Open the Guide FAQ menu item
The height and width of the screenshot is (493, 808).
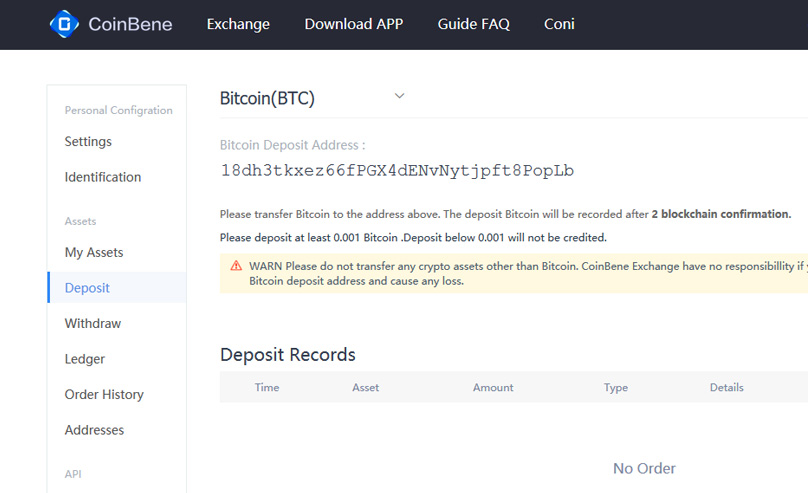pyautogui.click(x=474, y=24)
